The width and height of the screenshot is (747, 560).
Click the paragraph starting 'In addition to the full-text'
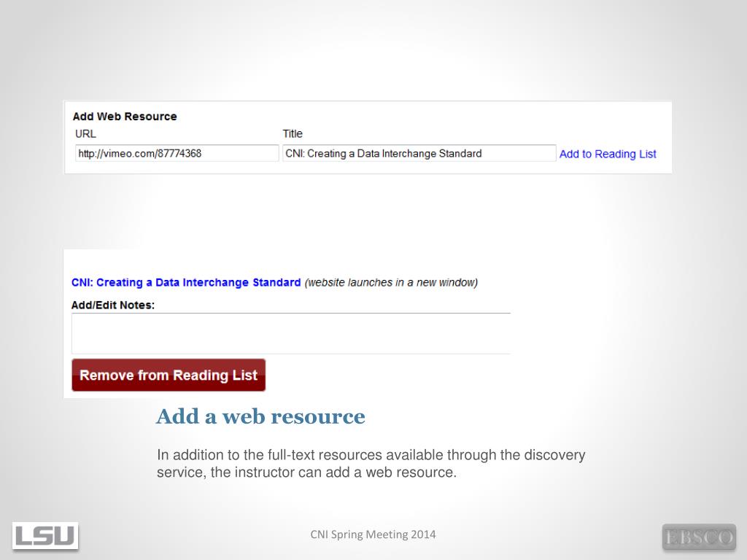click(x=371, y=463)
